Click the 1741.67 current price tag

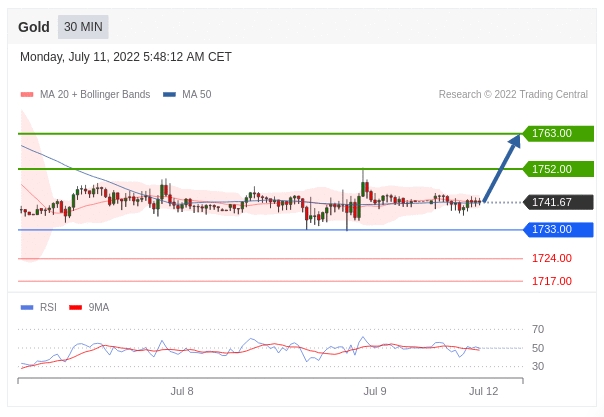tap(558, 202)
